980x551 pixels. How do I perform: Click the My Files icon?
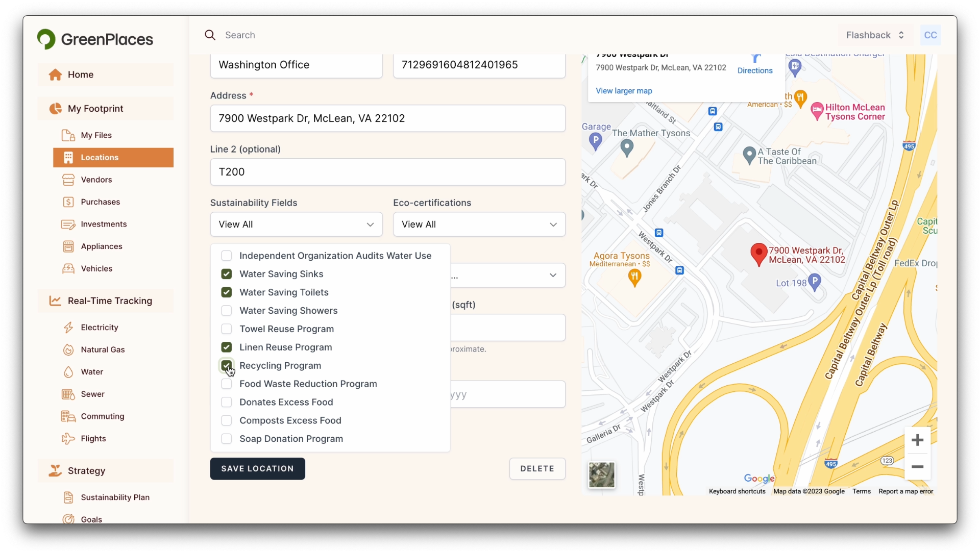(x=68, y=135)
